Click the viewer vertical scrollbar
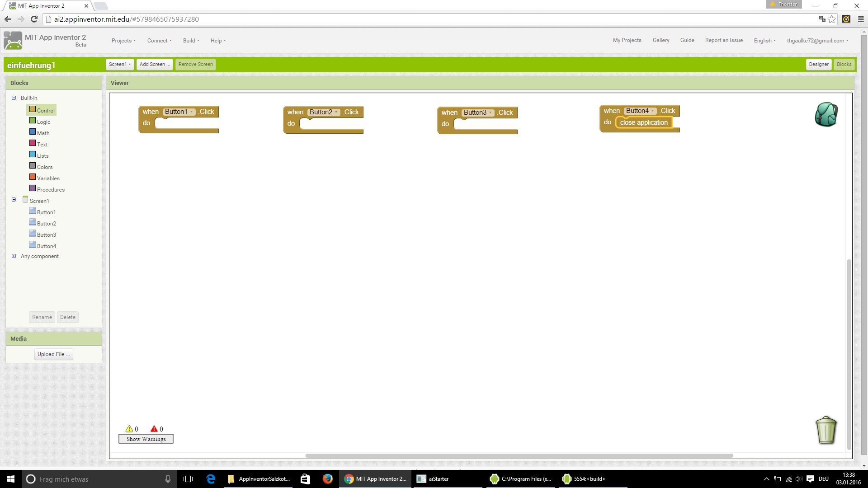 (x=849, y=354)
